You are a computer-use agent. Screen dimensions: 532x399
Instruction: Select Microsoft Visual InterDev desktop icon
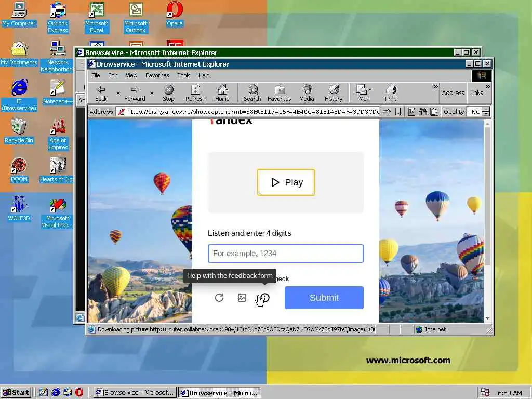(x=57, y=212)
